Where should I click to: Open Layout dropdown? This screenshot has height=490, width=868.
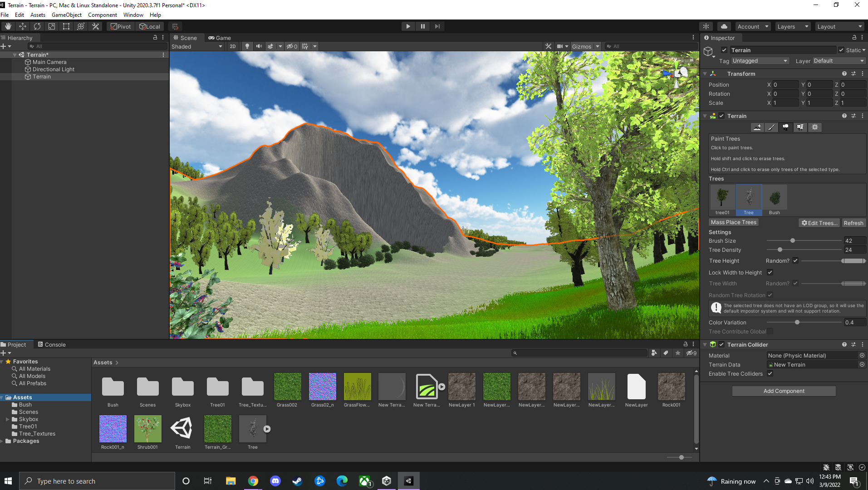[x=839, y=26]
